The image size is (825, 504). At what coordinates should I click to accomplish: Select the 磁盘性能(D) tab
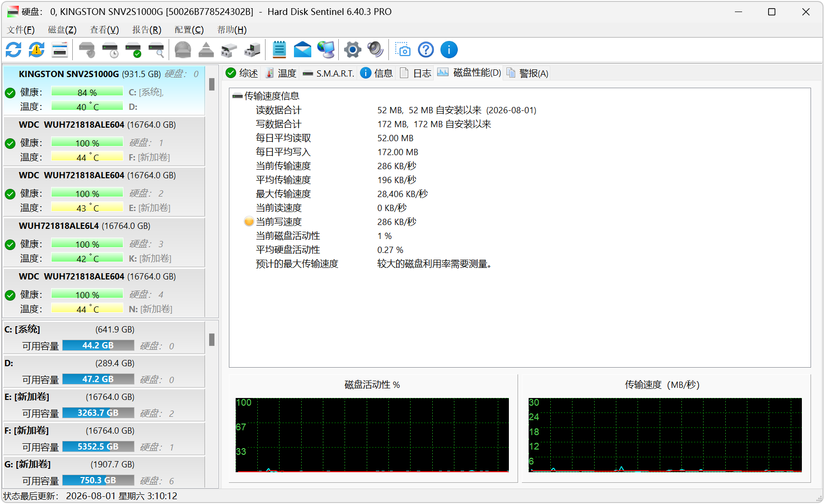pyautogui.click(x=469, y=73)
